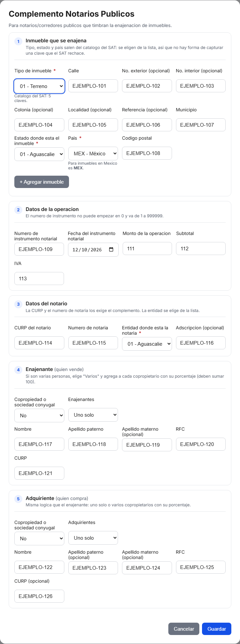Select the Localidad input EJEMPLO-105
240x644 pixels.
pyautogui.click(x=93, y=125)
